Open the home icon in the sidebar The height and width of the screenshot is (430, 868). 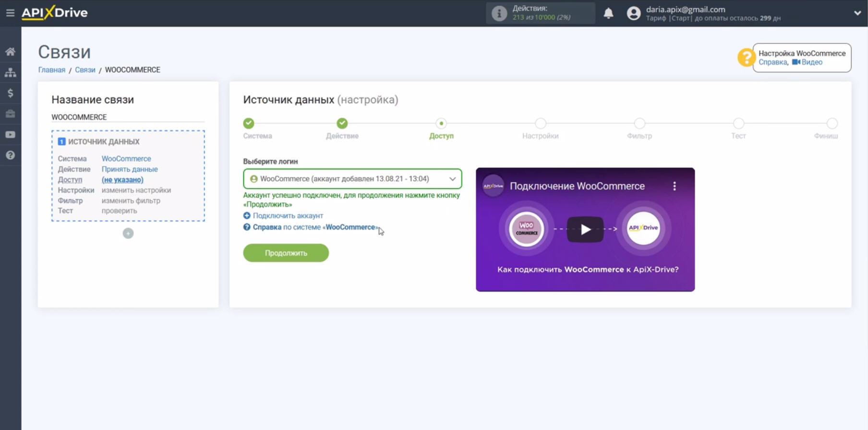(x=10, y=52)
